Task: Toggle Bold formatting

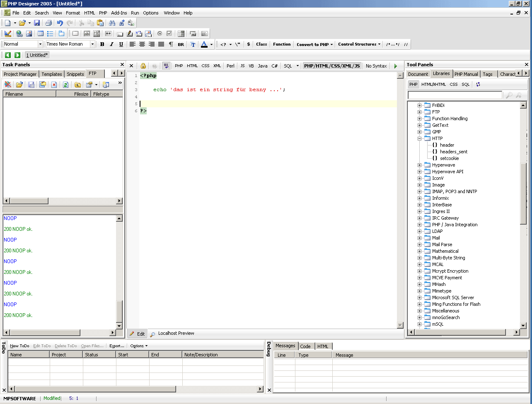Action: coord(102,44)
